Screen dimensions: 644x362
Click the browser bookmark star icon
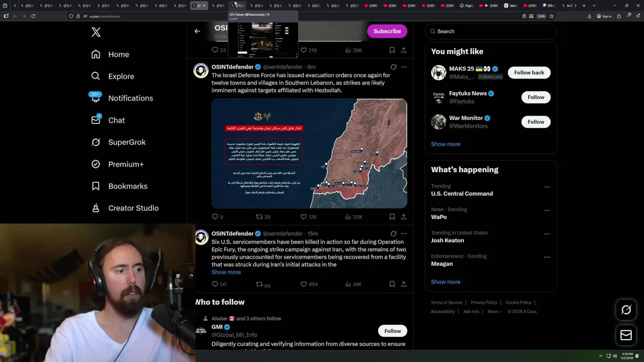click(551, 16)
